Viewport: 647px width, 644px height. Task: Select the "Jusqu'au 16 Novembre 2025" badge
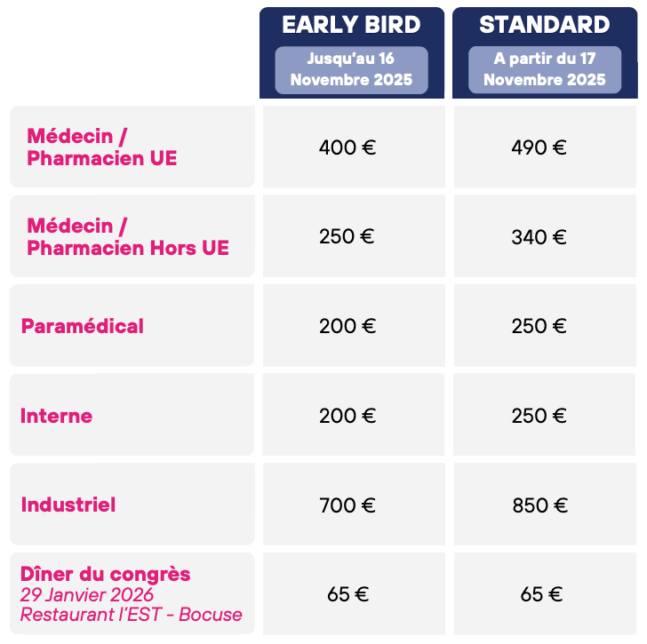pyautogui.click(x=351, y=69)
